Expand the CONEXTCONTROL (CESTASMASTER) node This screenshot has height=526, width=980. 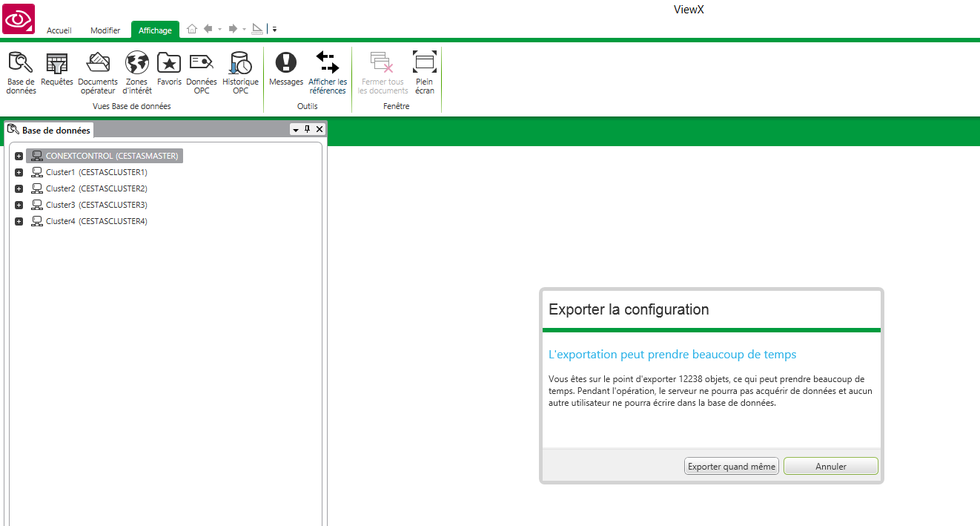coord(19,157)
